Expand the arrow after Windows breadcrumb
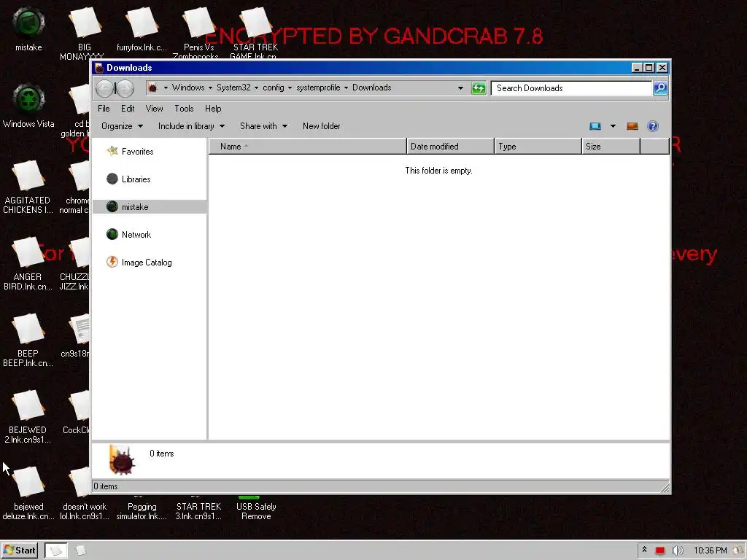747x560 pixels. coord(210,87)
